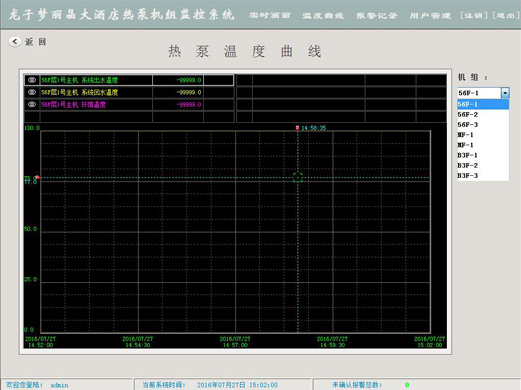Viewport: 521px width, 390px height.
Task: Click the red value marker on the Y axis
Action: (37, 177)
